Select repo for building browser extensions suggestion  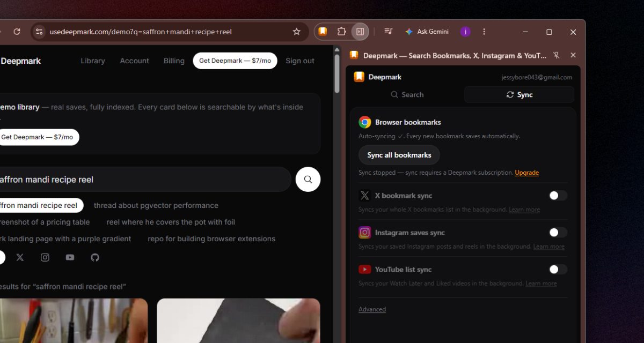[x=211, y=238]
